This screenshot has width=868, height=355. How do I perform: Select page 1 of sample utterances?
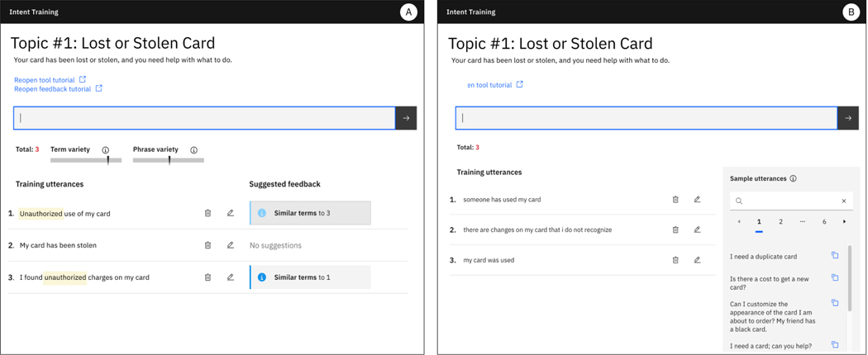point(759,222)
